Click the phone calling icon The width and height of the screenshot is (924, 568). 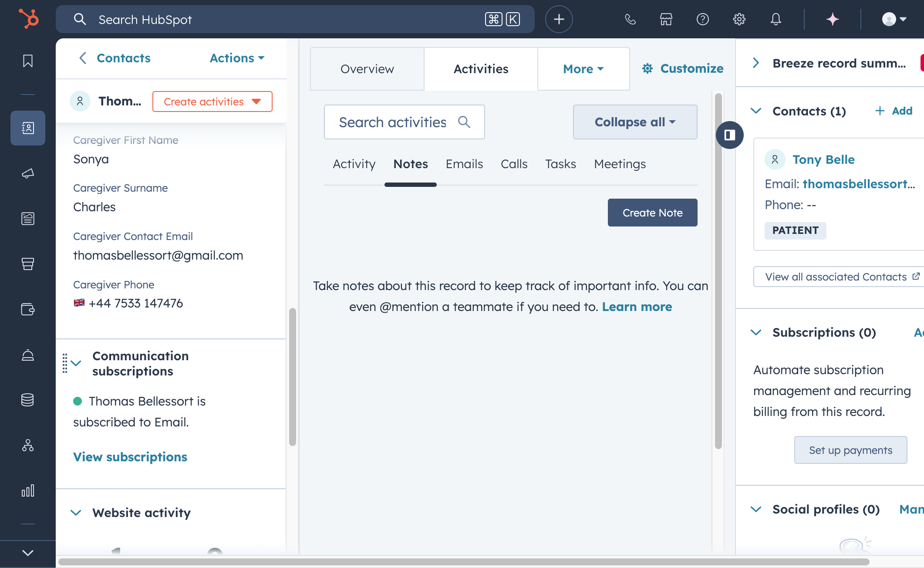pos(630,19)
